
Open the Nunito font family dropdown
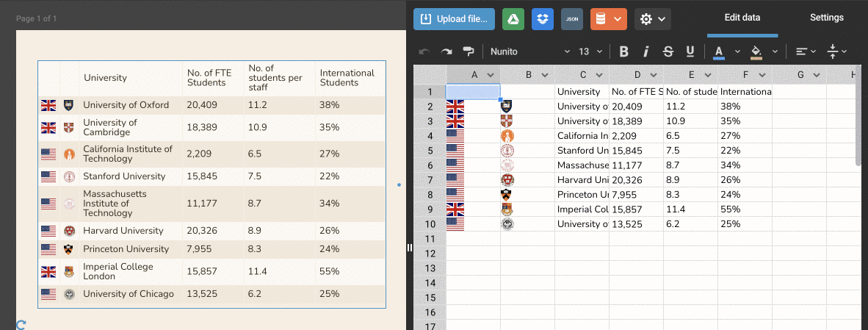click(x=530, y=51)
